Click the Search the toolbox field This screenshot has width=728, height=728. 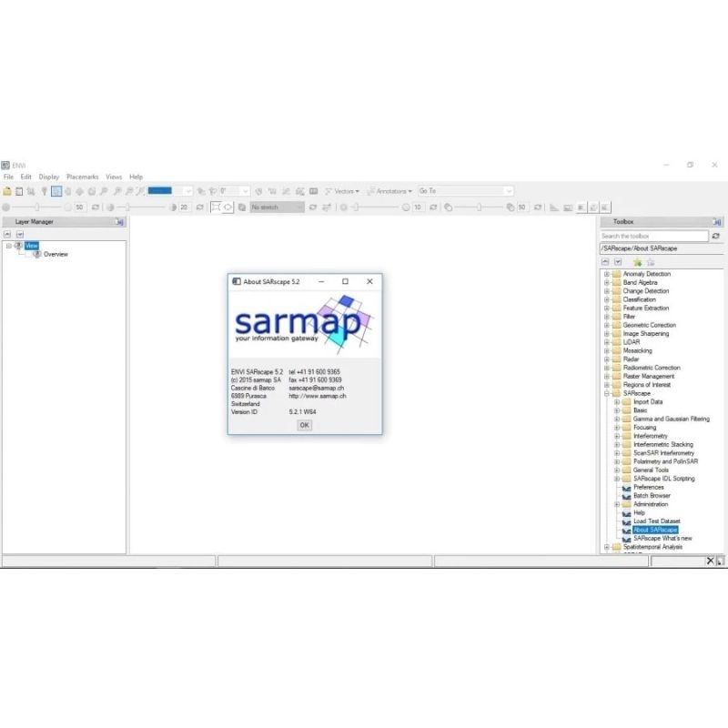[653, 236]
